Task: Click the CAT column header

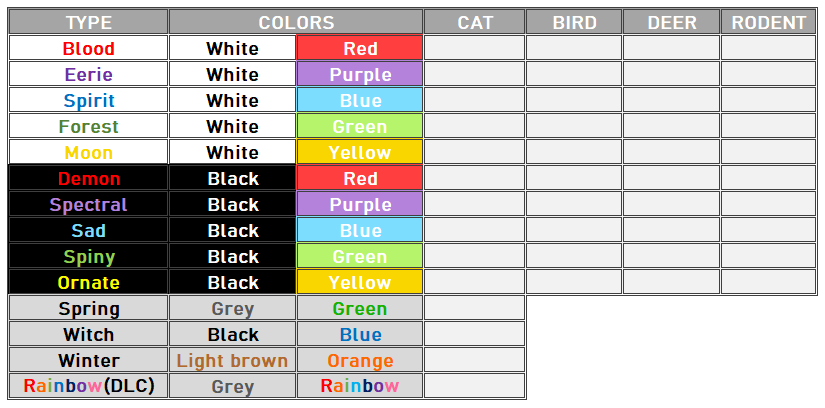Action: [475, 22]
